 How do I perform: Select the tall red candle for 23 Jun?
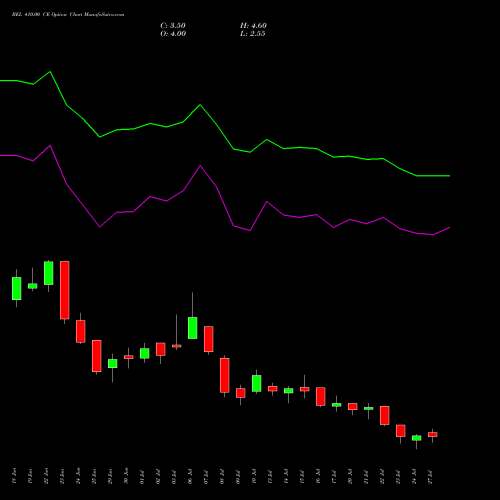65,290
